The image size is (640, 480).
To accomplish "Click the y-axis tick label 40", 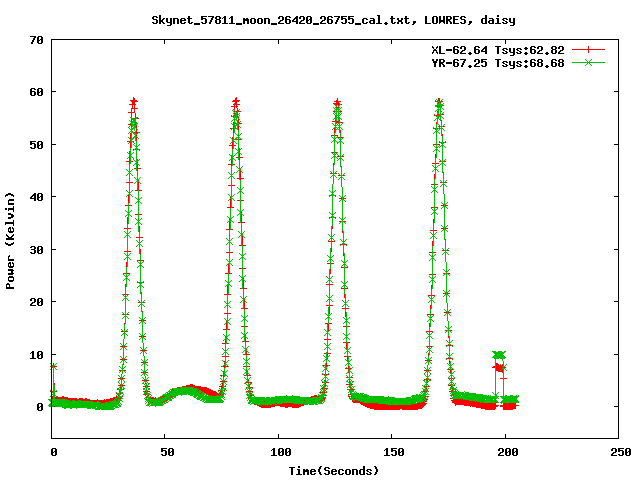I will (x=36, y=197).
